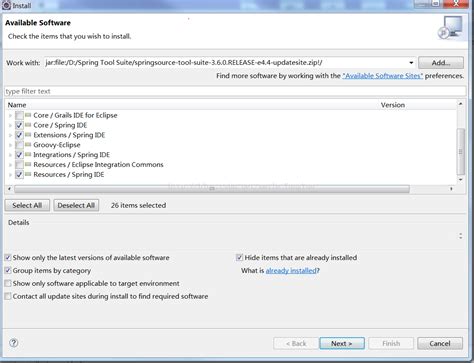This screenshot has height=363, width=474.
Task: Click the software list scroll up arrow
Action: tap(461, 104)
